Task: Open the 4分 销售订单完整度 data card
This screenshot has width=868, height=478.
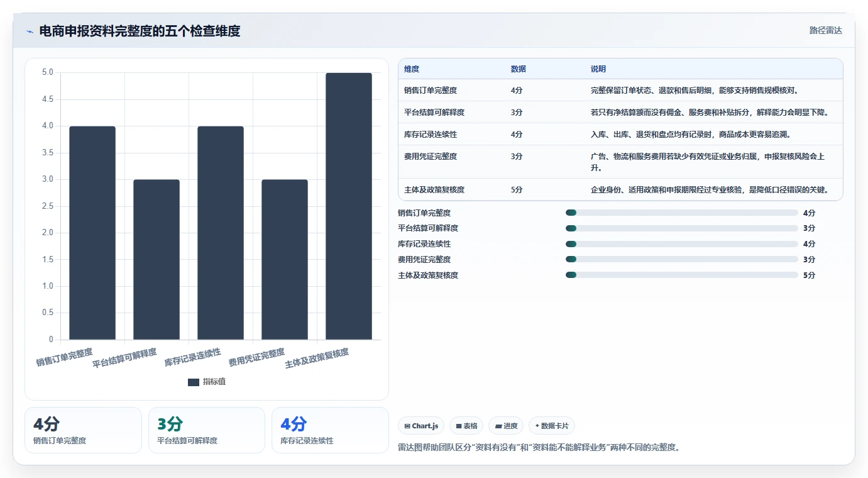Action: (83, 430)
